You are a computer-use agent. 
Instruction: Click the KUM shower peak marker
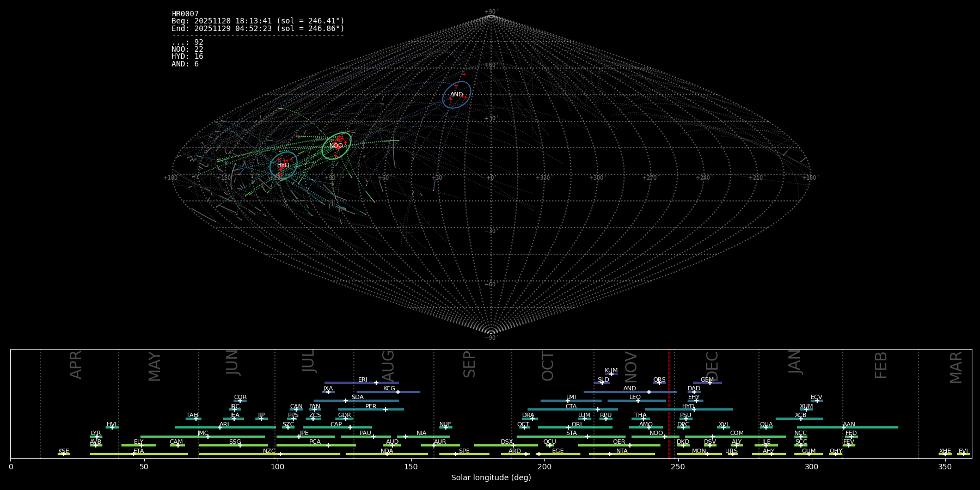611,374
